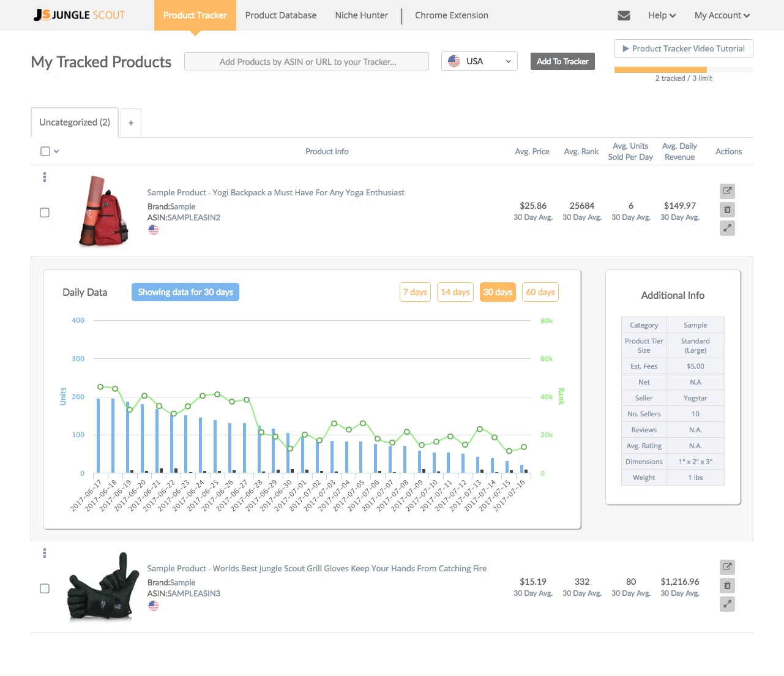Click the Avg. Rank column header

581,151
